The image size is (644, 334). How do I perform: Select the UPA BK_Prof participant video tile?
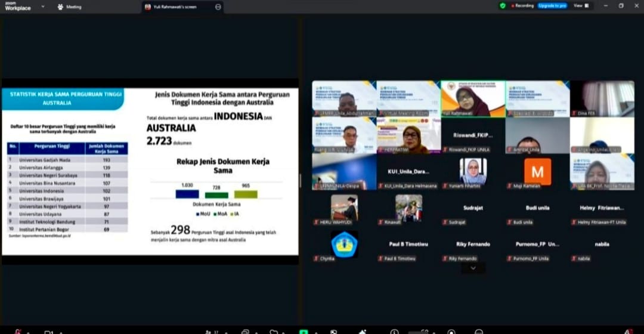[x=602, y=172]
